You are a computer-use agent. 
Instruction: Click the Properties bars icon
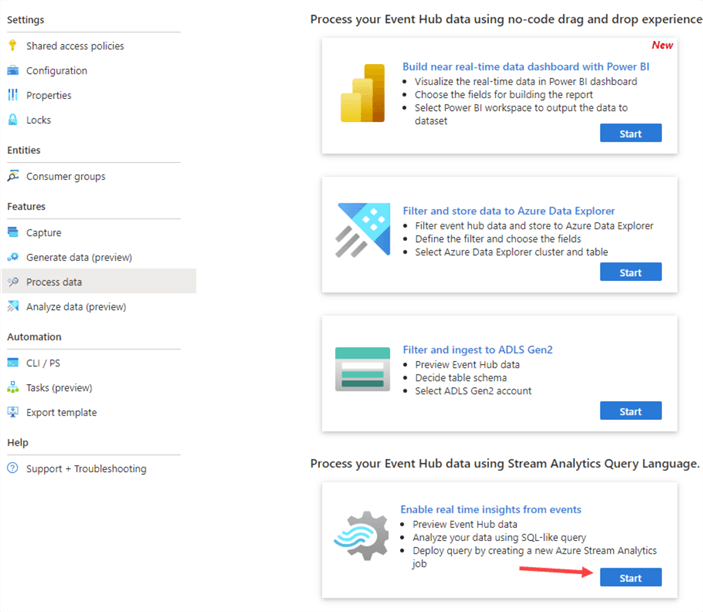tap(13, 95)
